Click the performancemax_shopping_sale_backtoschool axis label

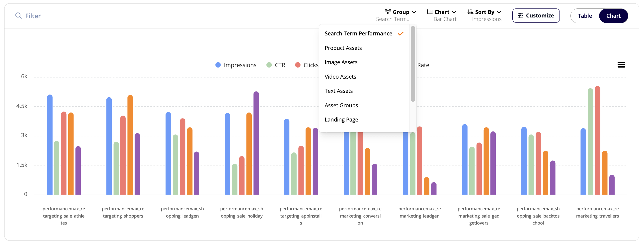coord(538,216)
